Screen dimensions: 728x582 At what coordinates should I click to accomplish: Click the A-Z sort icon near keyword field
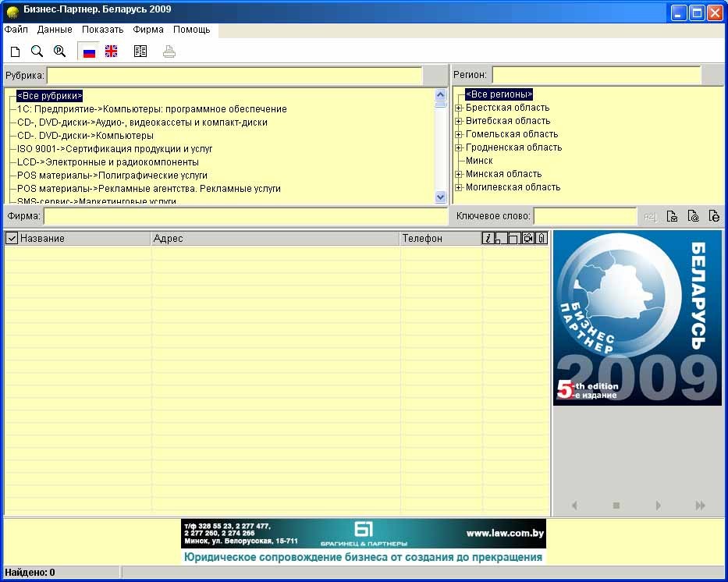coord(650,216)
